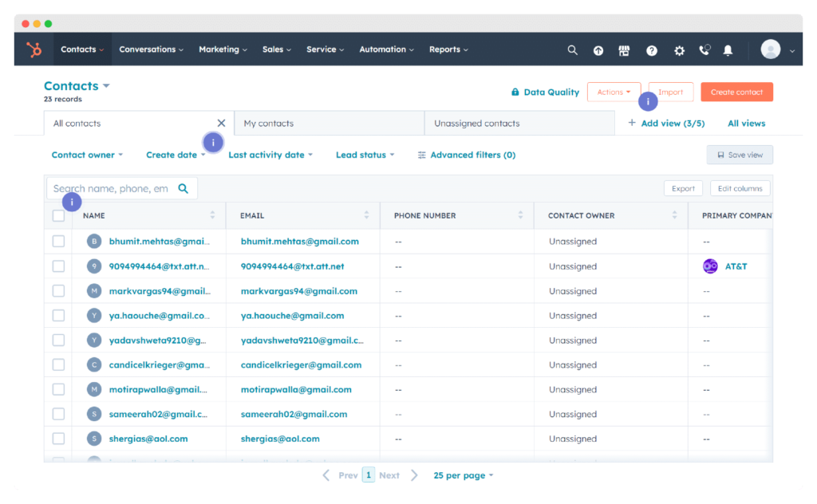Check the box for candicelkrieger@gmail.com row
Screen dimensions: 817x504
point(58,365)
